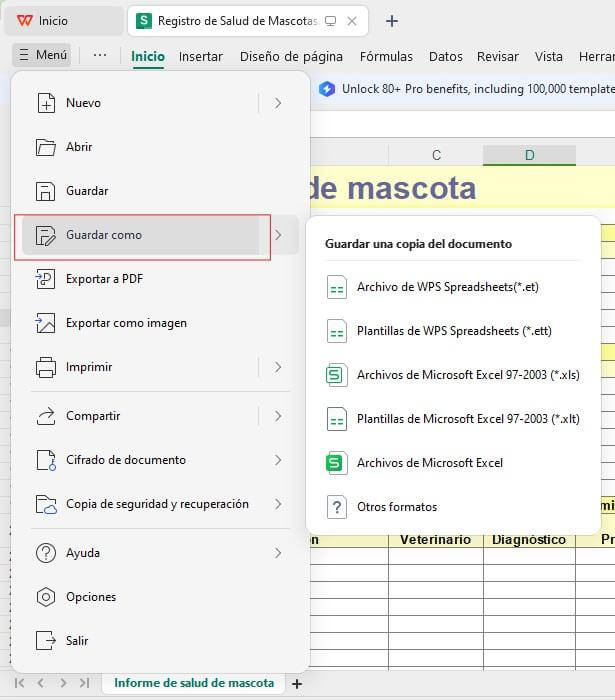The width and height of the screenshot is (615, 700).
Task: Add a new sheet with plus button
Action: (x=296, y=683)
